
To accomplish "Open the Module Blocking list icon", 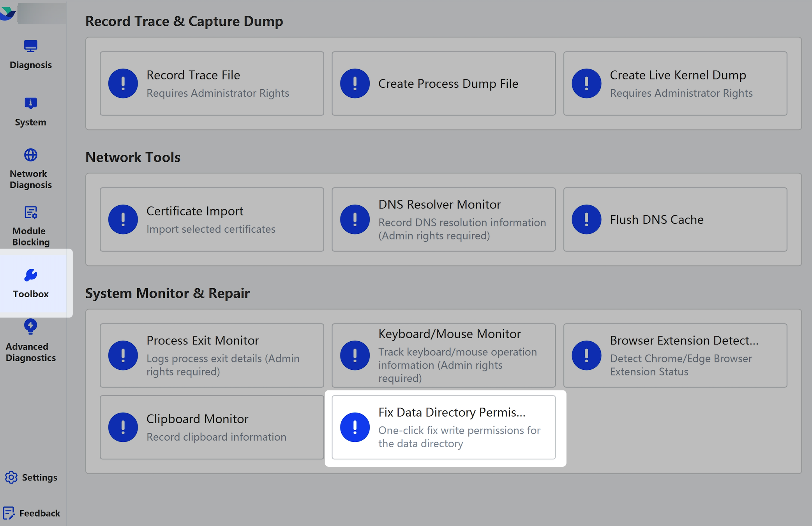I will click(x=30, y=212).
